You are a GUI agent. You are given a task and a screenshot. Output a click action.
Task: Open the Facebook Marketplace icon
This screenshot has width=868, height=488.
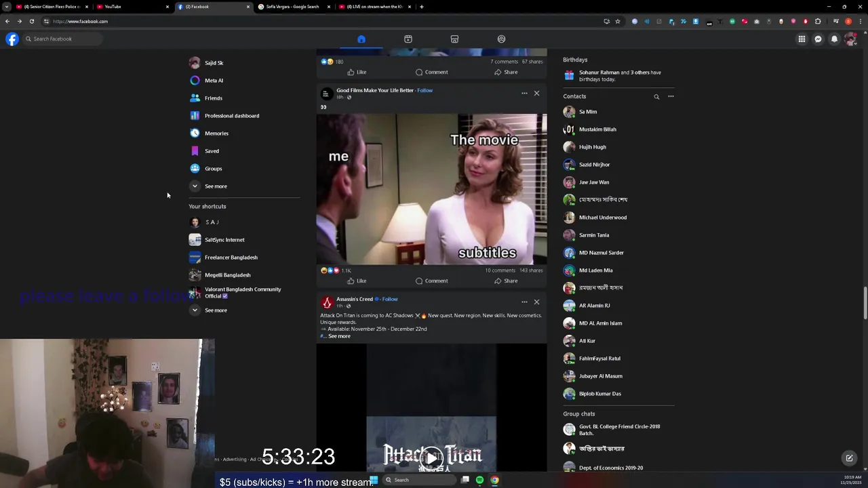[x=454, y=39]
